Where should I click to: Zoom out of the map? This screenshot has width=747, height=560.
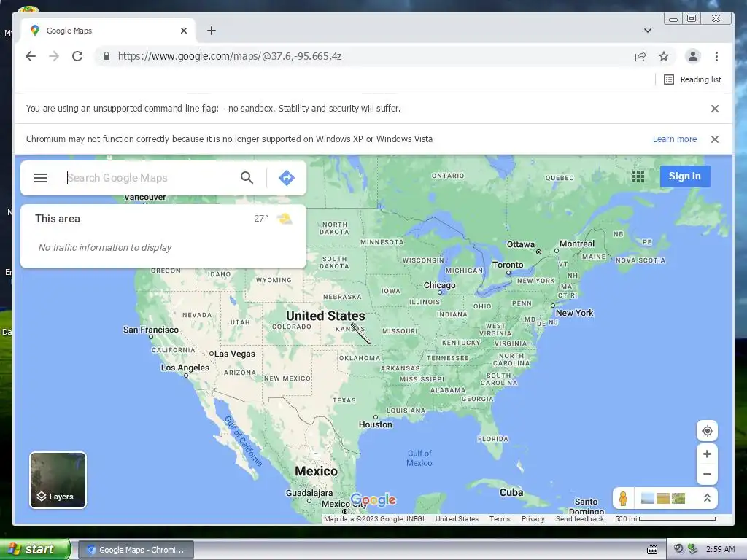707,474
